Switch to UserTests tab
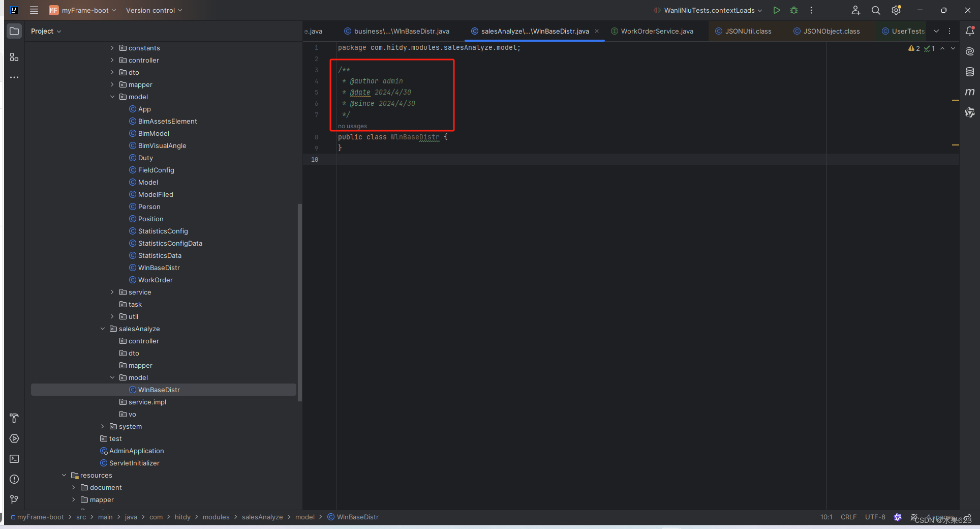Image resolution: width=980 pixels, height=529 pixels. (903, 31)
